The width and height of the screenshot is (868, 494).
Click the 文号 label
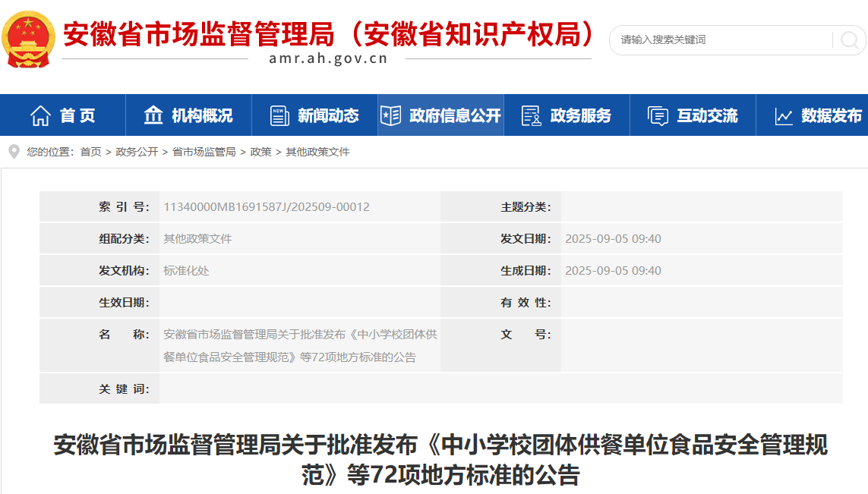point(526,334)
